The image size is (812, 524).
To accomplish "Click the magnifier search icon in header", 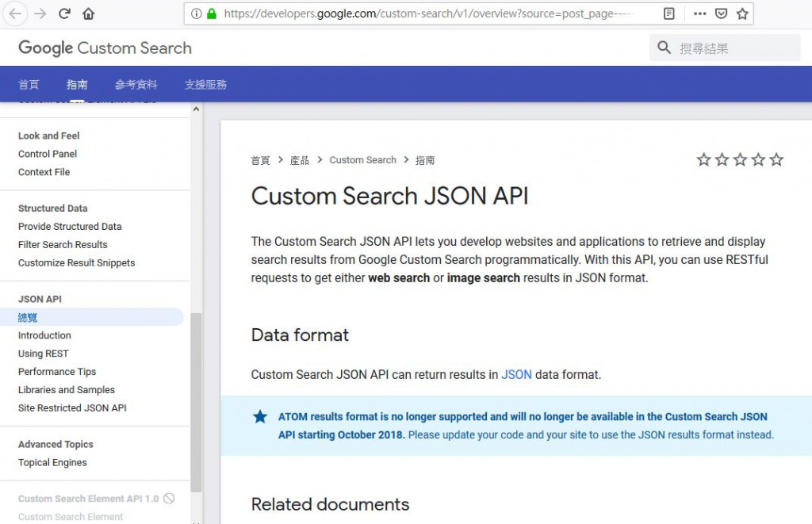I will [x=664, y=48].
